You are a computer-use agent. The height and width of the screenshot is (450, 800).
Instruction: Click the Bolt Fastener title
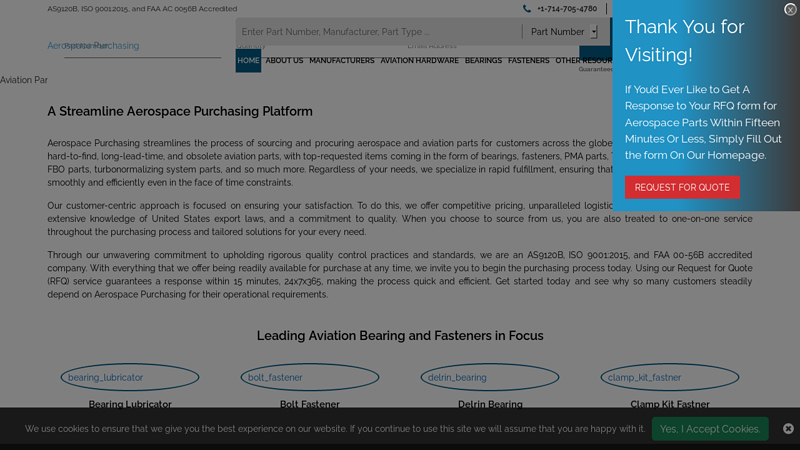[310, 404]
